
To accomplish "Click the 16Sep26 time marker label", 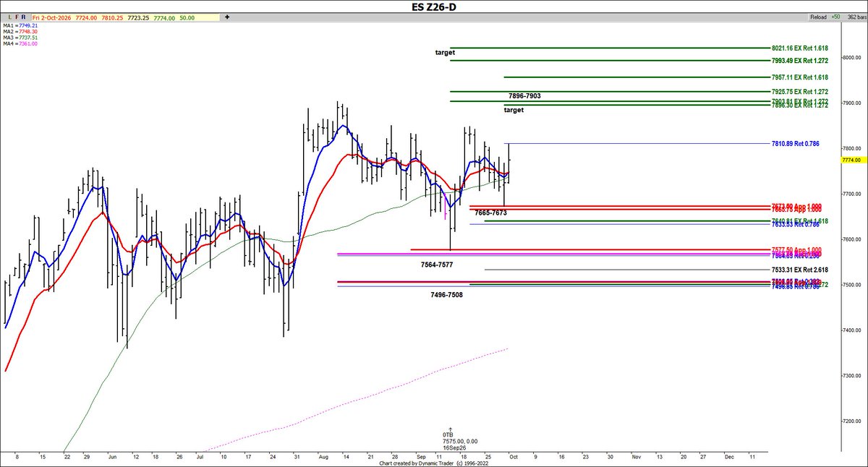I will point(454,448).
